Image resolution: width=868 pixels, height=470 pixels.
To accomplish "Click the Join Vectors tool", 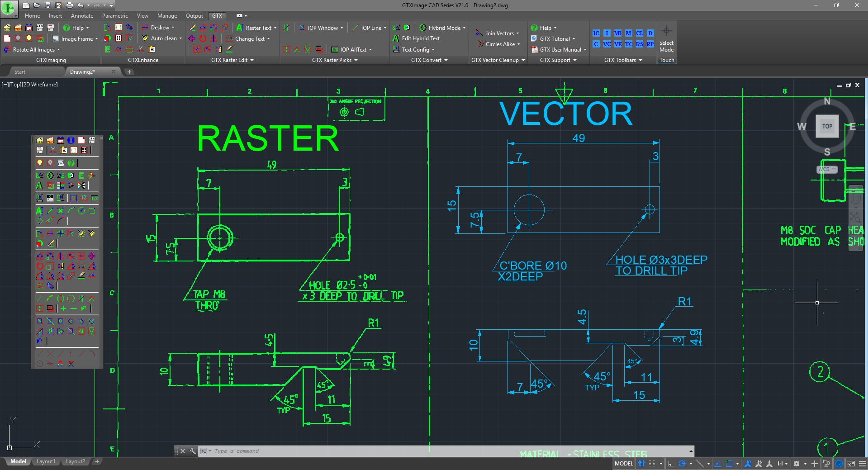I will point(497,33).
